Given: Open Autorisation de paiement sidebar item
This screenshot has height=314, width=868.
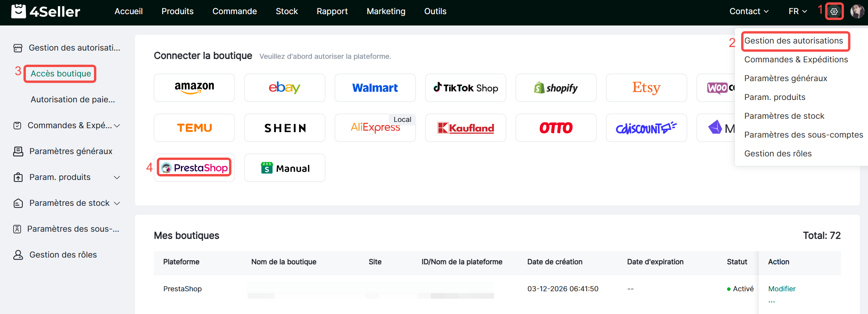Looking at the screenshot, I should click(x=73, y=100).
